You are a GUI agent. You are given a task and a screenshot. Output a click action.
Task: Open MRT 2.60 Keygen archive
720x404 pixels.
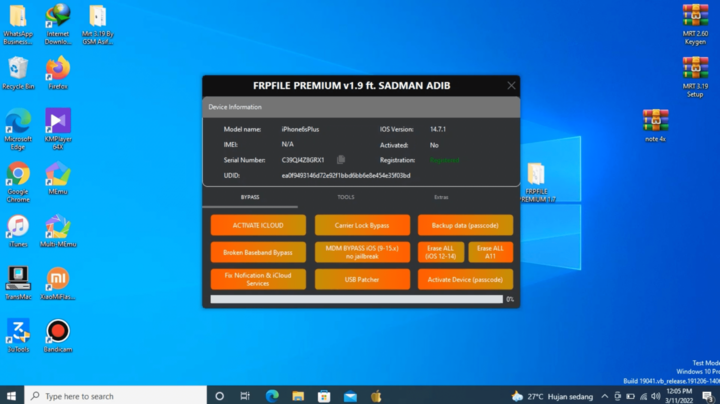(695, 24)
